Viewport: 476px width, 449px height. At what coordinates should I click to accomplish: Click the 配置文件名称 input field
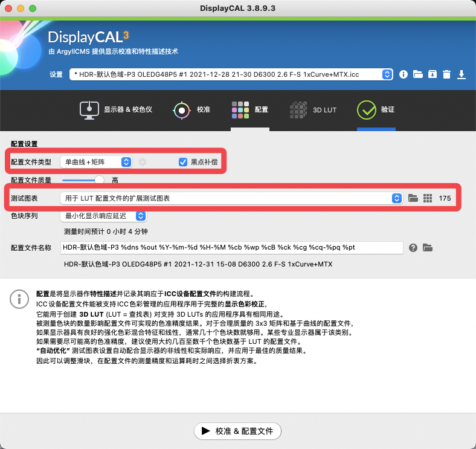pos(231,248)
